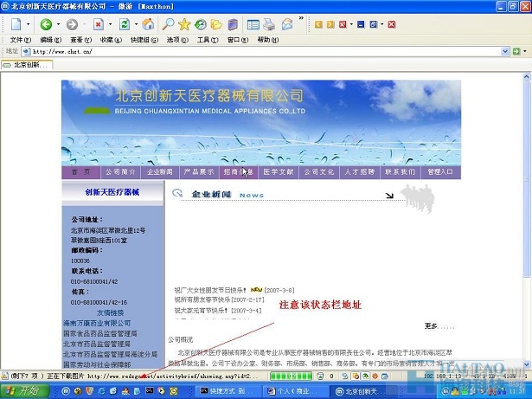Open the 帮助(H) menu
The width and height of the screenshot is (532, 399).
point(268,40)
